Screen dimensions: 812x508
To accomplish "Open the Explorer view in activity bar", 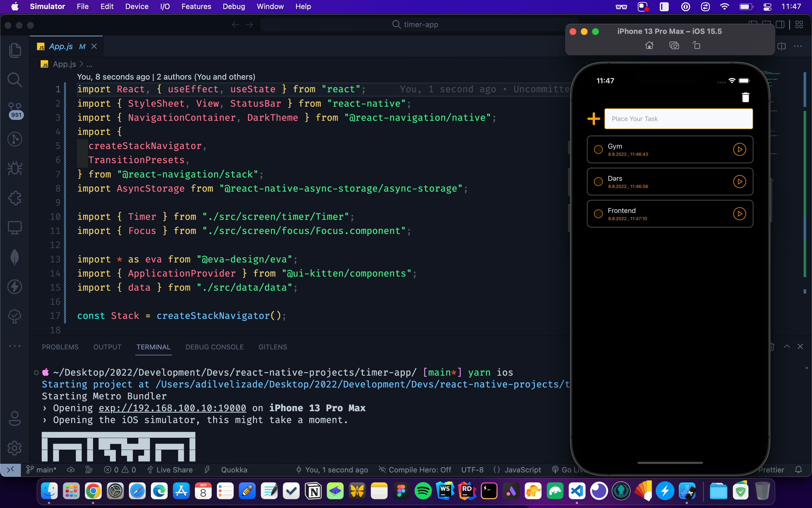I will coord(15,51).
